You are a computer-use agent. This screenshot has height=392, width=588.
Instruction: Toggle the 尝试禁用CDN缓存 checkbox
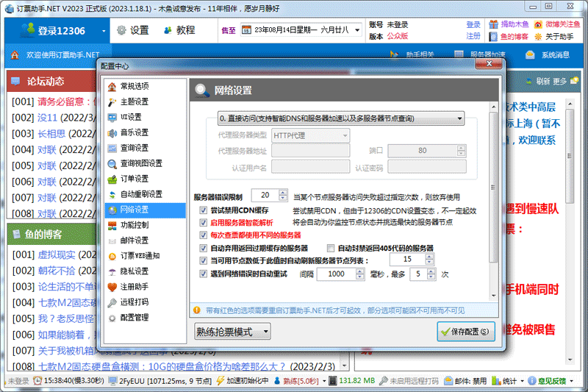(x=204, y=210)
